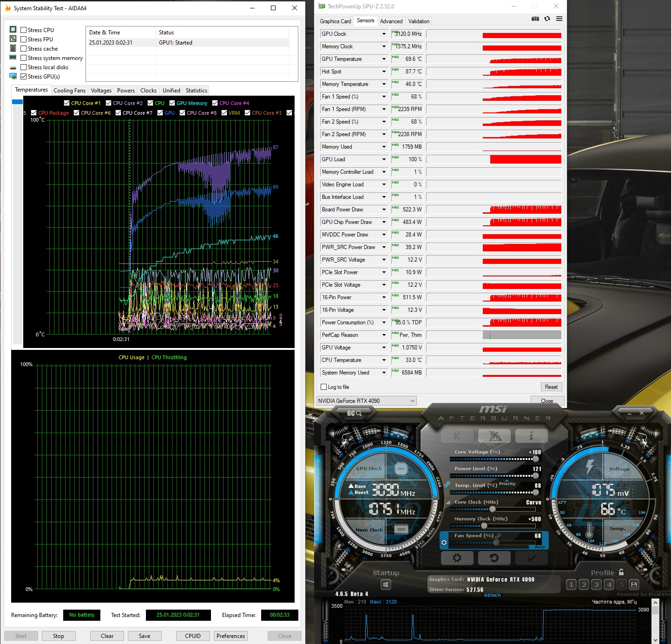Reset the GPU-Z sensor readings
This screenshot has height=644, width=671.
click(551, 387)
